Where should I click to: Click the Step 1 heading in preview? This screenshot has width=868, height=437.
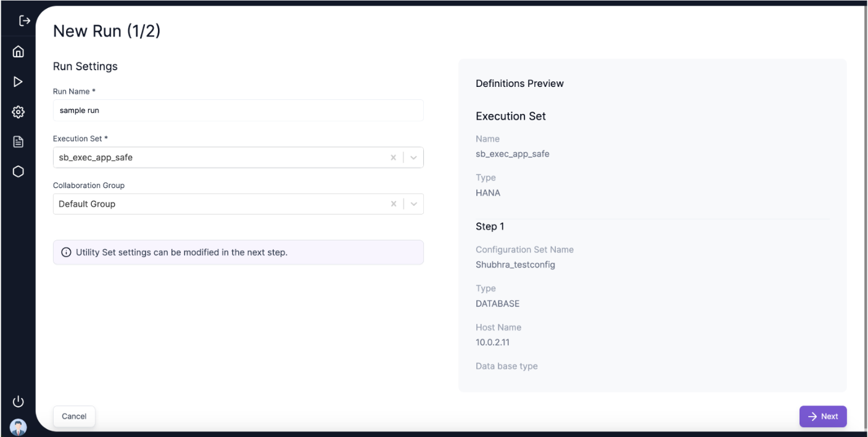[x=490, y=227]
